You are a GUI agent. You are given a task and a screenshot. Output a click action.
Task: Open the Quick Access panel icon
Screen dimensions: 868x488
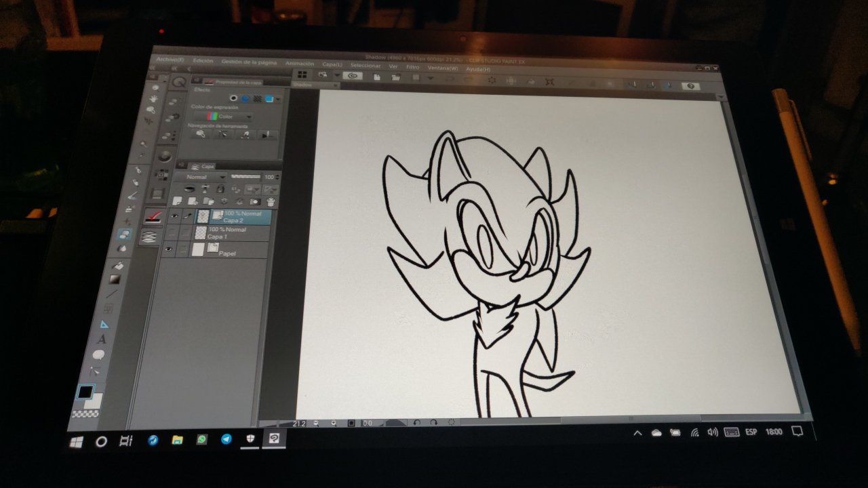pyautogui.click(x=180, y=82)
